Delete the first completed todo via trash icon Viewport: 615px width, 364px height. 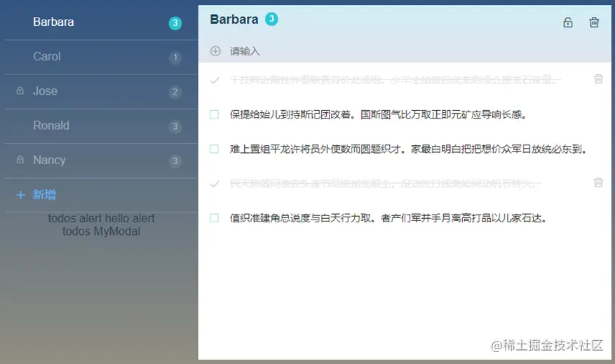point(598,79)
